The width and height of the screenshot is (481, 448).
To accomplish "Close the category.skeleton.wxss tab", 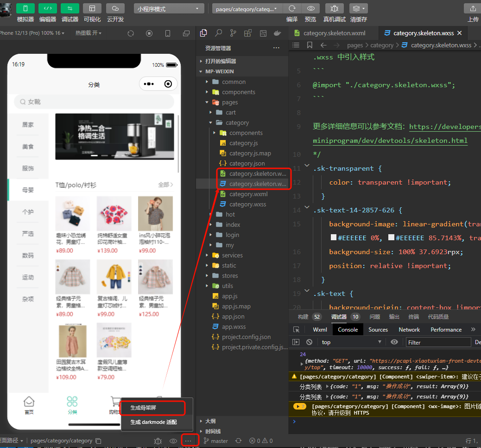I will pos(460,33).
